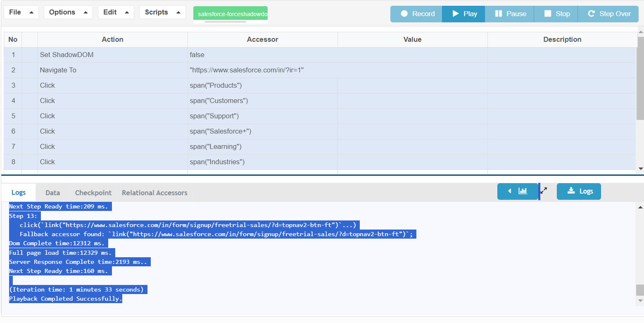Click the log panel scroll up arrow
Screen dimensions: 644x323
(640, 207)
